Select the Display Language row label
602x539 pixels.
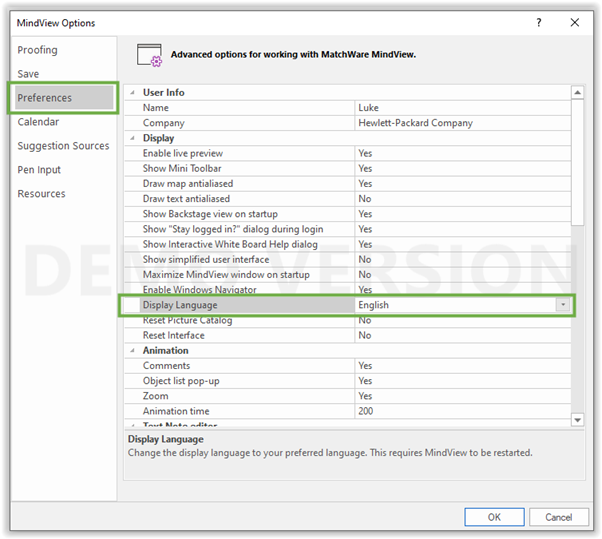pos(180,305)
